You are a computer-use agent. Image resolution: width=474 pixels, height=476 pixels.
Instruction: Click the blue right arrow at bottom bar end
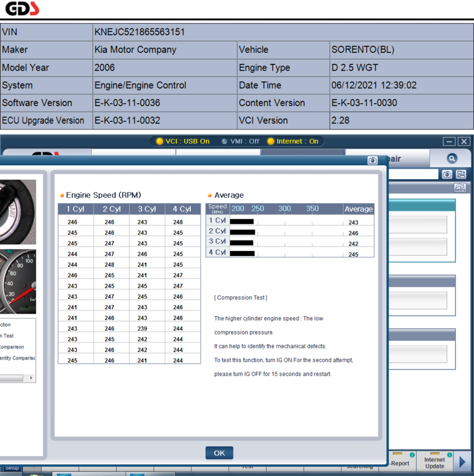pyautogui.click(x=462, y=462)
